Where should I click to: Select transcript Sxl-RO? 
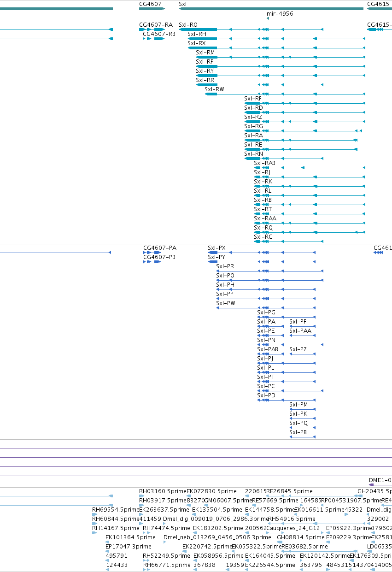click(188, 25)
